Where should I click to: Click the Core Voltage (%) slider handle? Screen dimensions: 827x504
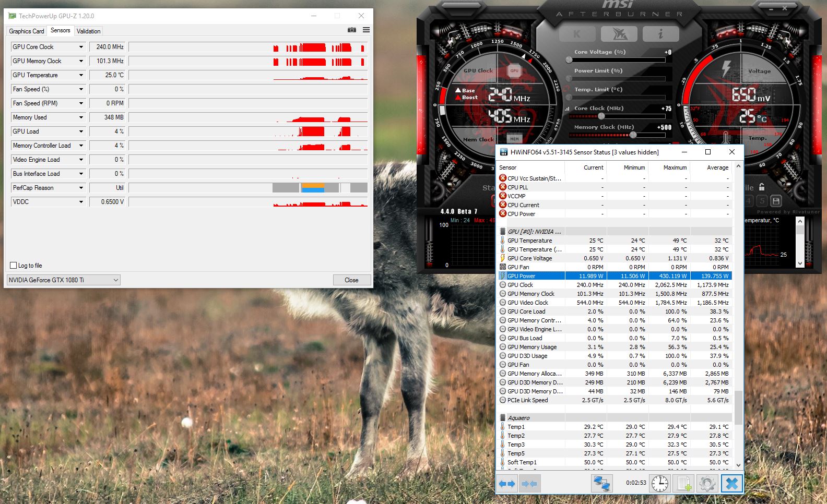tap(569, 60)
